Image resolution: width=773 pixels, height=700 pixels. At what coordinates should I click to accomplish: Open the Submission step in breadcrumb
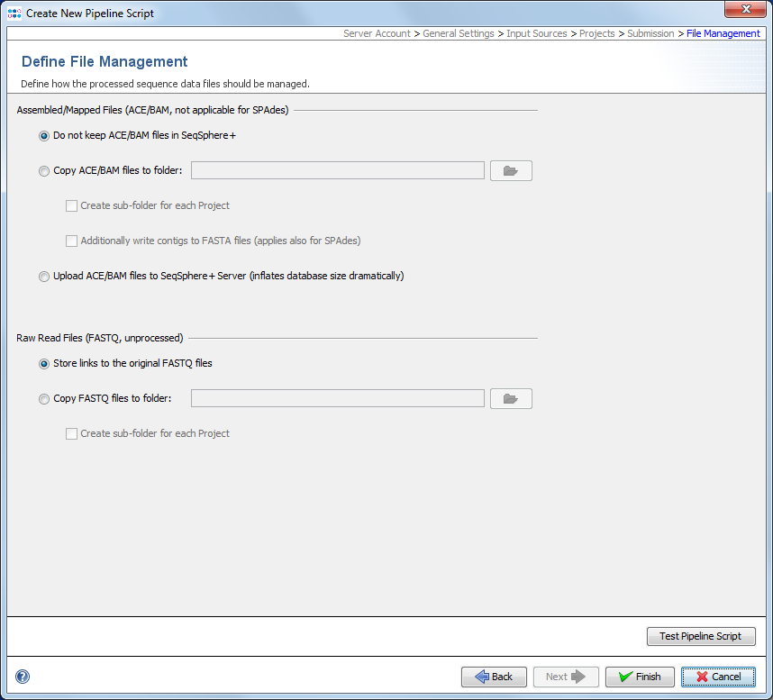[650, 33]
